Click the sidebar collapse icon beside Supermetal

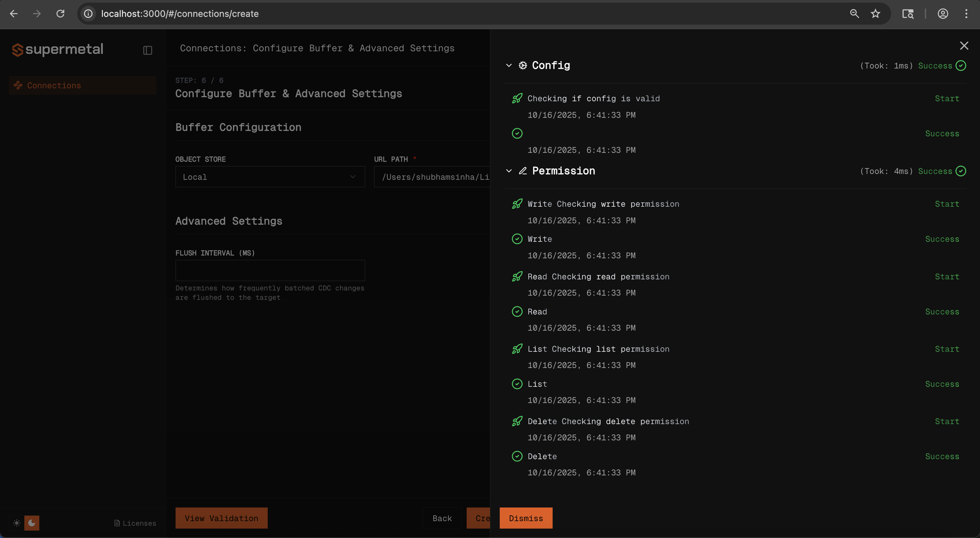coord(148,50)
